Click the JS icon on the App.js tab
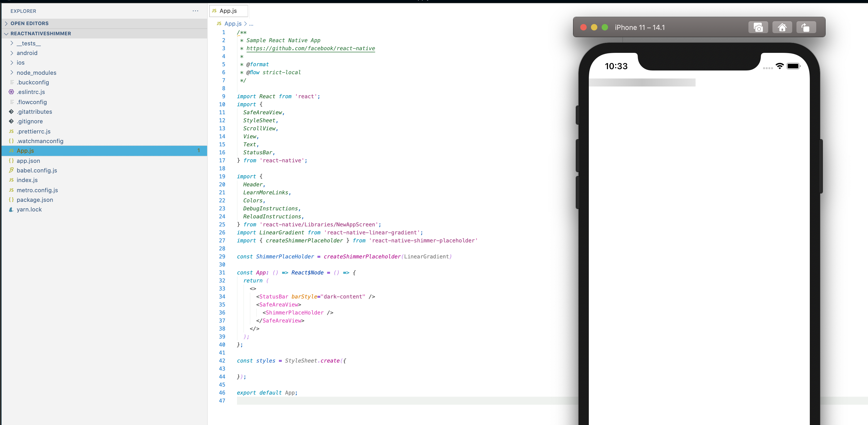 click(215, 11)
